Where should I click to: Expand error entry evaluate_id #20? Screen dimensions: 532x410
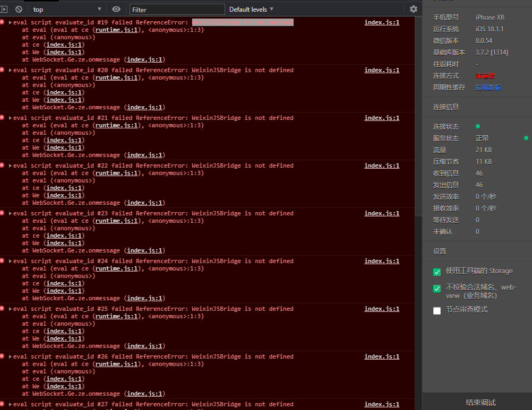pos(11,70)
